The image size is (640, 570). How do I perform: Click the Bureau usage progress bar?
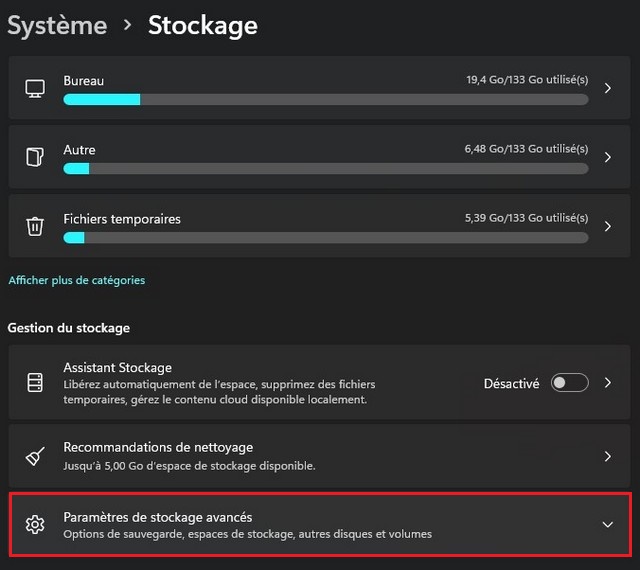(x=325, y=100)
